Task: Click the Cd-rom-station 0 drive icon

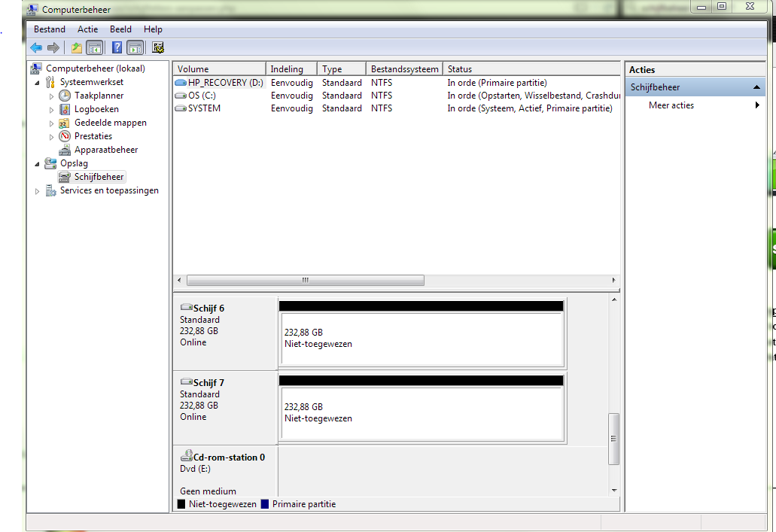Action: [187, 456]
